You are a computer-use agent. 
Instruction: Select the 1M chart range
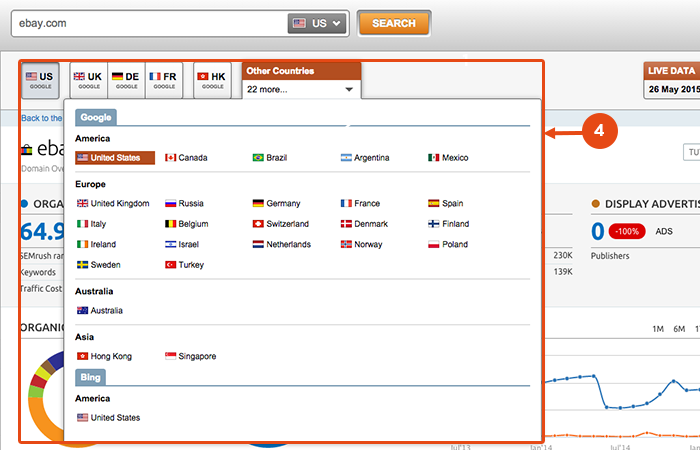658,329
